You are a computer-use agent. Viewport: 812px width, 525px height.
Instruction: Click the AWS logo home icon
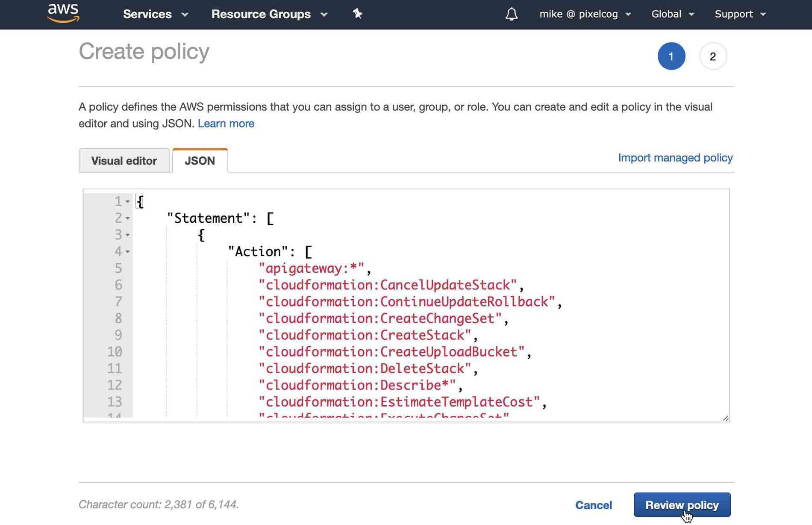(x=63, y=13)
